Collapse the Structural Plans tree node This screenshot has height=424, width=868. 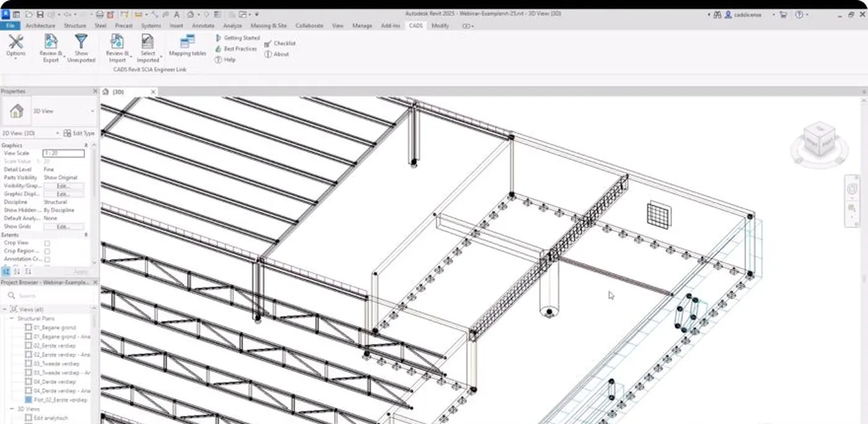[x=11, y=319]
